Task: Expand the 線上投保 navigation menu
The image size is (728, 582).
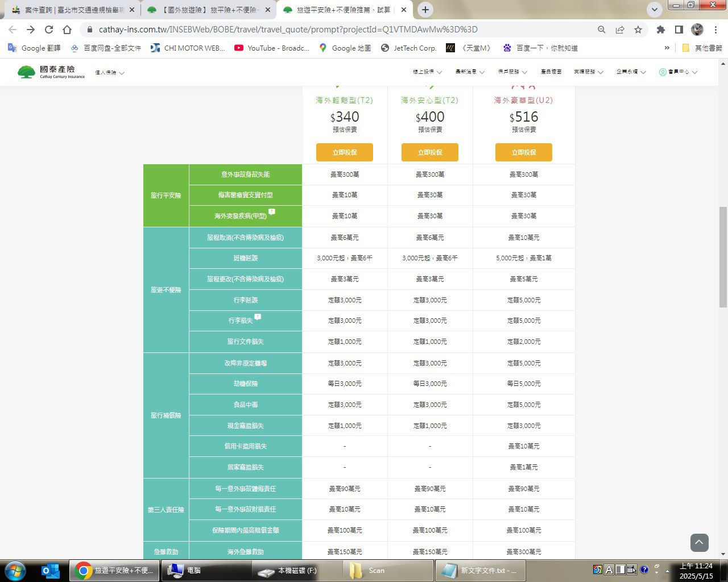Action: pos(427,72)
